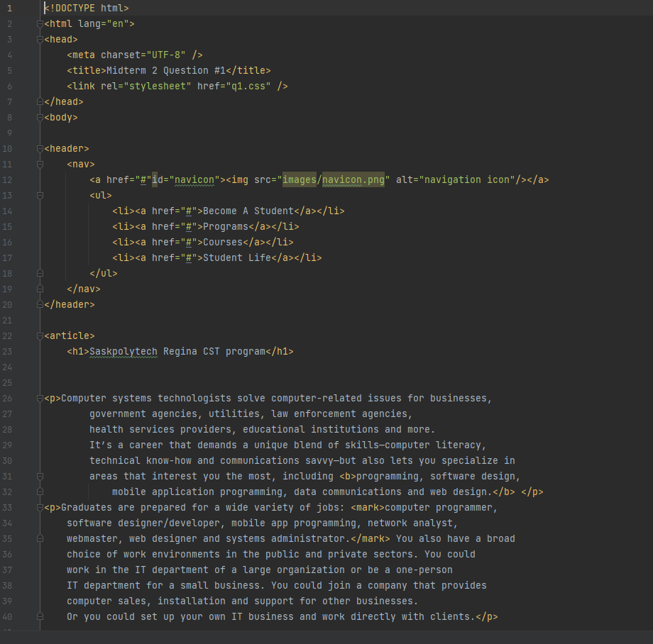The width and height of the screenshot is (653, 644).
Task: Click the fold end marker beside </header>
Action: pyautogui.click(x=40, y=305)
